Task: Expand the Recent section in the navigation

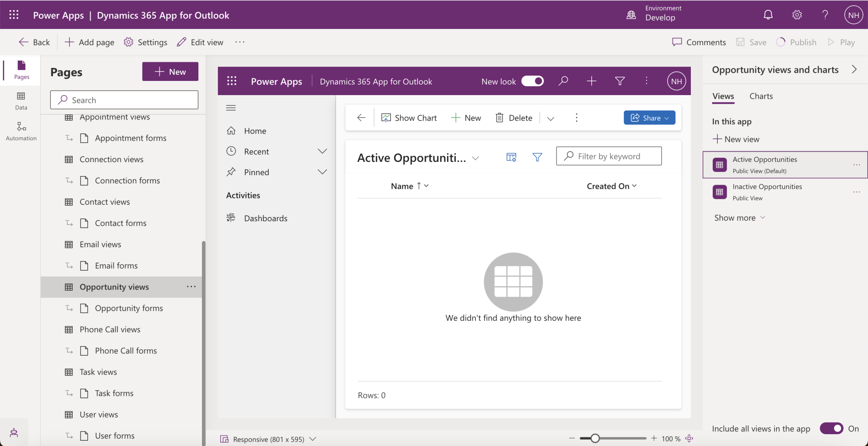Action: pyautogui.click(x=322, y=151)
